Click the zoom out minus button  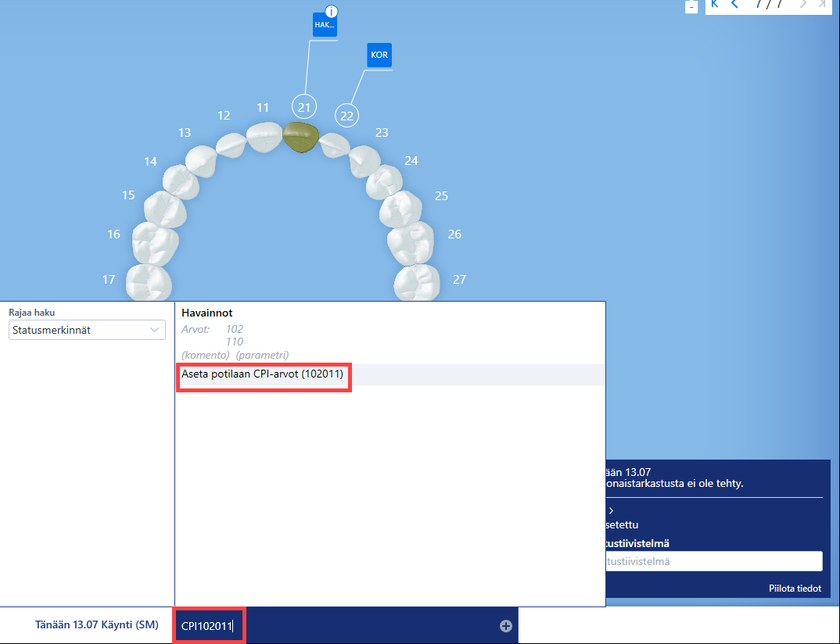[x=691, y=8]
